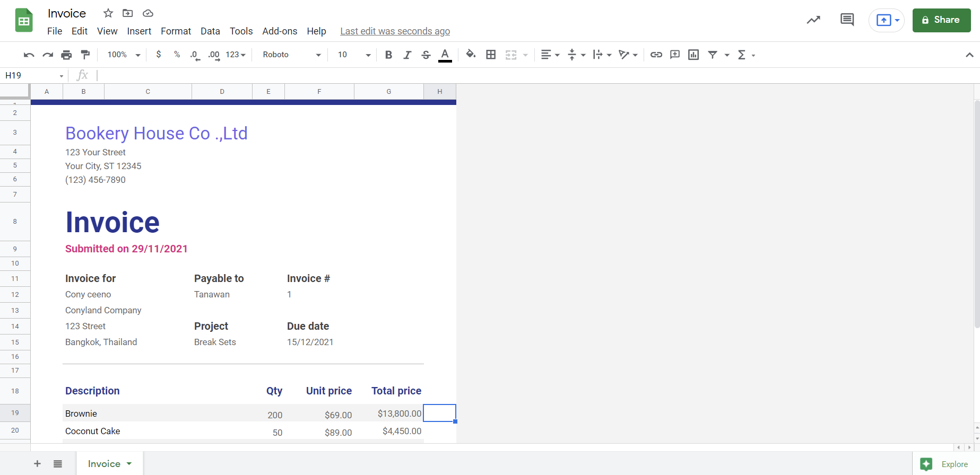
Task: Open the zoom 100% dropdown
Action: point(124,55)
